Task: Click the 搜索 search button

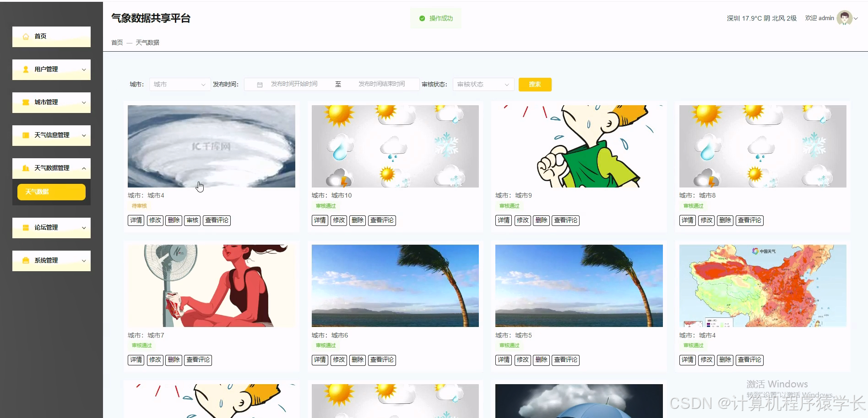Action: [534, 84]
